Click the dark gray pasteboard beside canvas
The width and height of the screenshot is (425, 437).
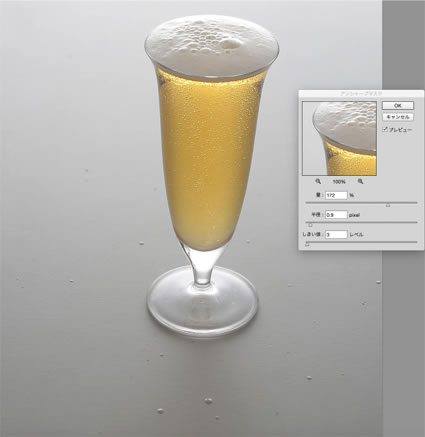tap(403, 333)
